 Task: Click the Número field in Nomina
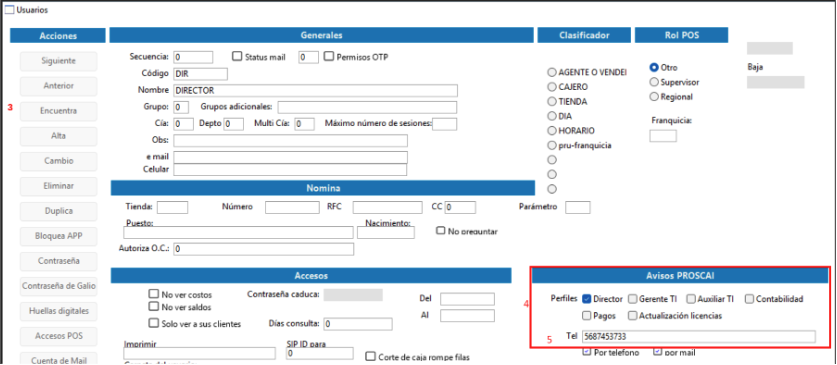tap(292, 207)
